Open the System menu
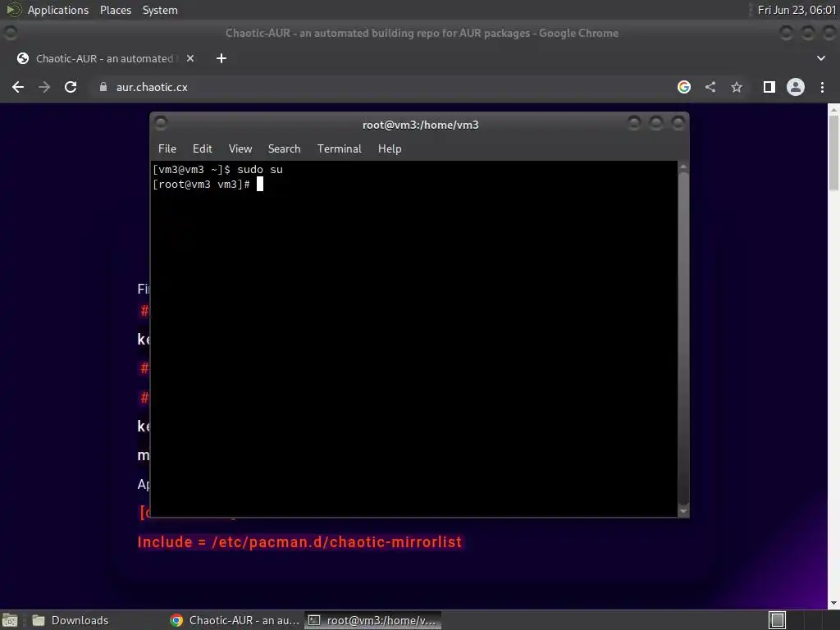This screenshot has height=630, width=840. [160, 10]
